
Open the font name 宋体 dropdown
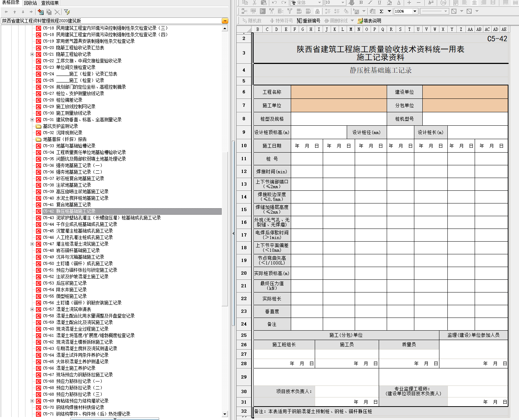click(320, 3)
